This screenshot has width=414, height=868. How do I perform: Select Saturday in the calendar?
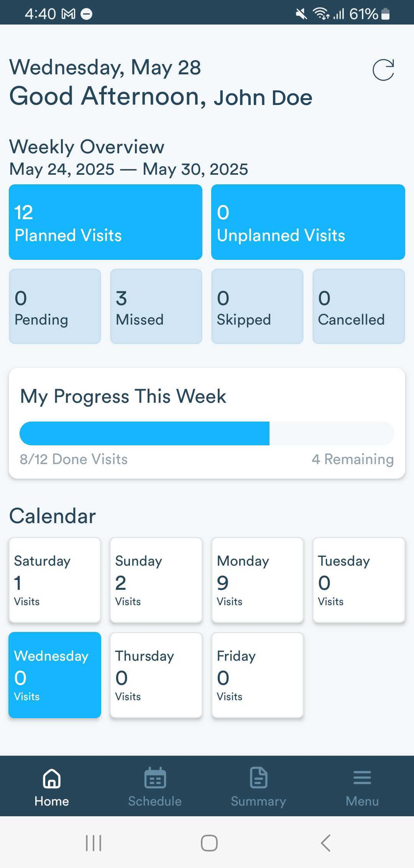pos(55,580)
